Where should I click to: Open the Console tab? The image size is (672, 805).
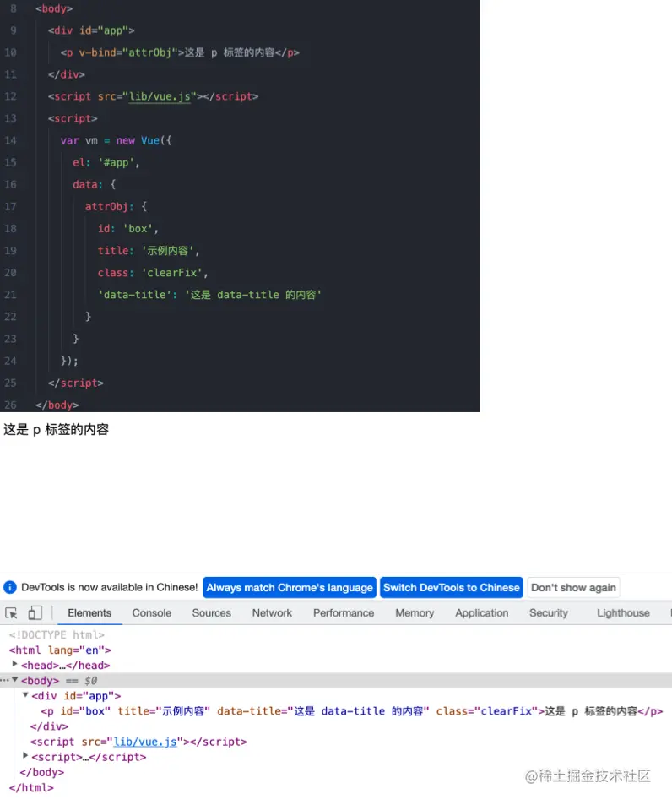pos(151,613)
